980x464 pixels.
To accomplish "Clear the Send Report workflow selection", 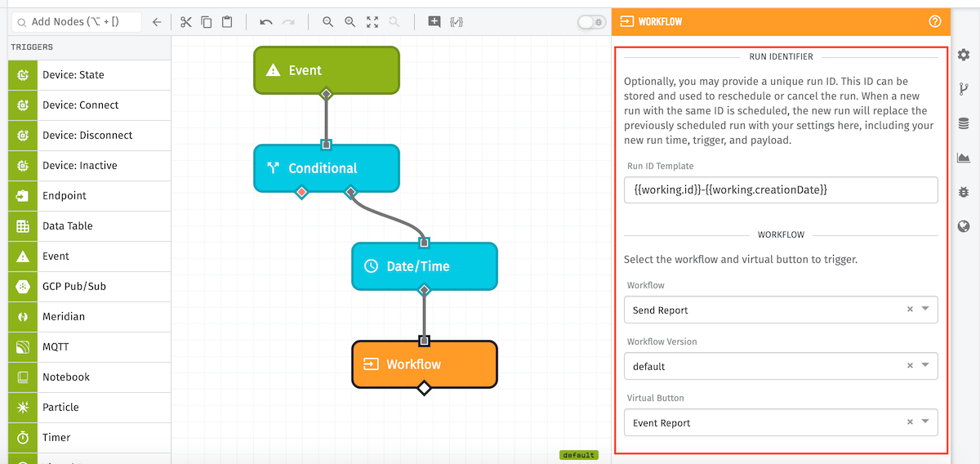I will pos(911,310).
